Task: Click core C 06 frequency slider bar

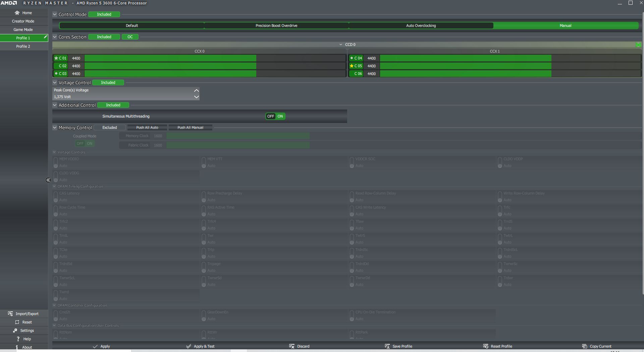Action: pos(511,74)
